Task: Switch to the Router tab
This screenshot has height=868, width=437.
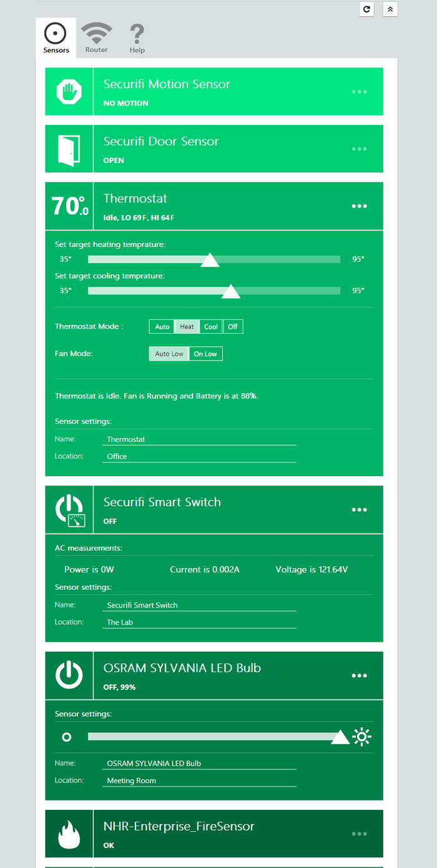Action: point(97,37)
